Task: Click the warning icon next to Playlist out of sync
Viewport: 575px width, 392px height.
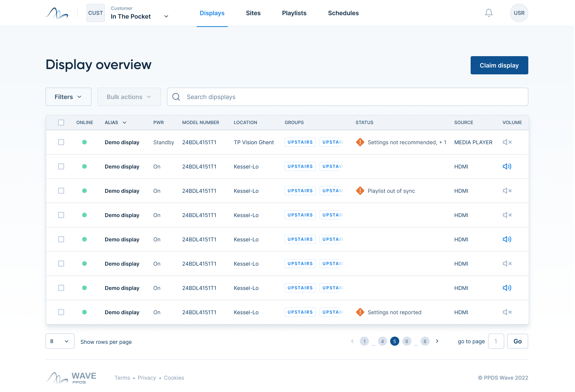Action: click(x=360, y=191)
